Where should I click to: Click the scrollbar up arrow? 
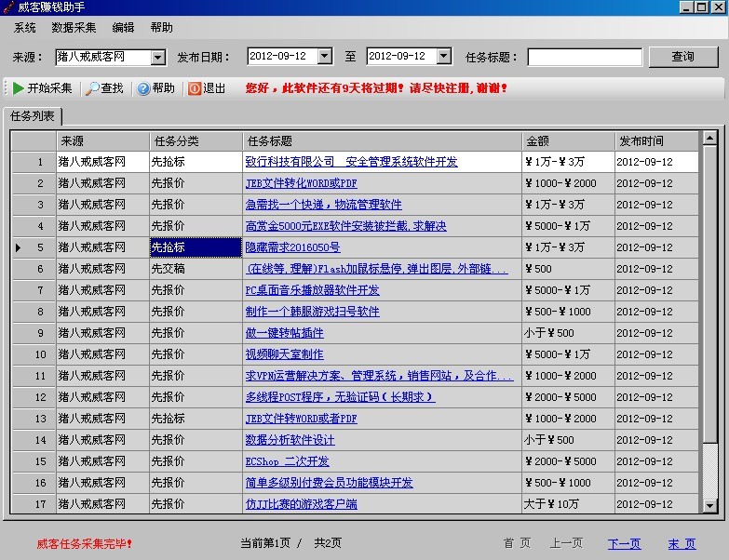pyautogui.click(x=709, y=138)
